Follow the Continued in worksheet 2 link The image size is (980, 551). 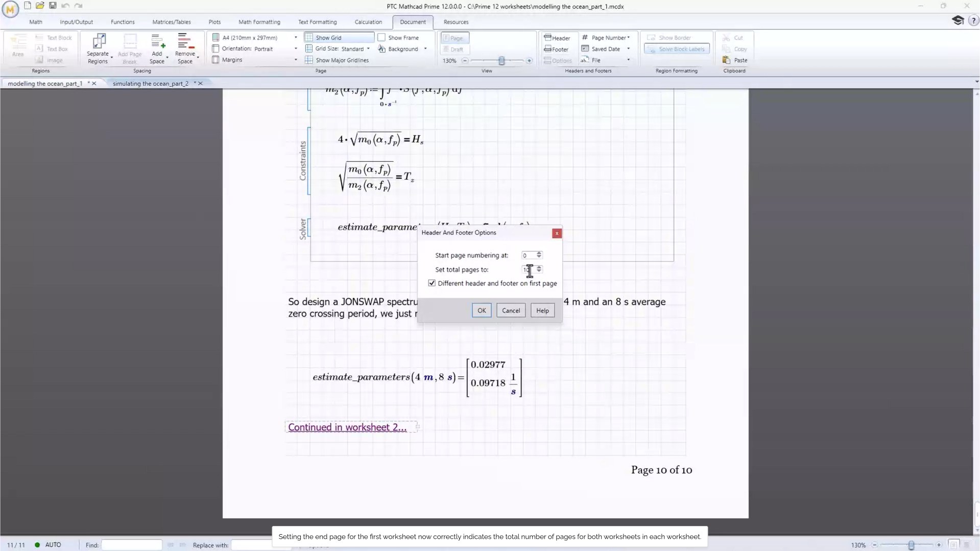click(347, 427)
